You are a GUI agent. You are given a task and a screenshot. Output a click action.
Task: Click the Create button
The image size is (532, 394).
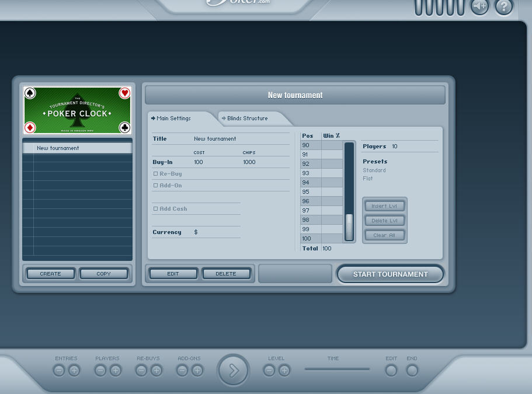point(51,274)
